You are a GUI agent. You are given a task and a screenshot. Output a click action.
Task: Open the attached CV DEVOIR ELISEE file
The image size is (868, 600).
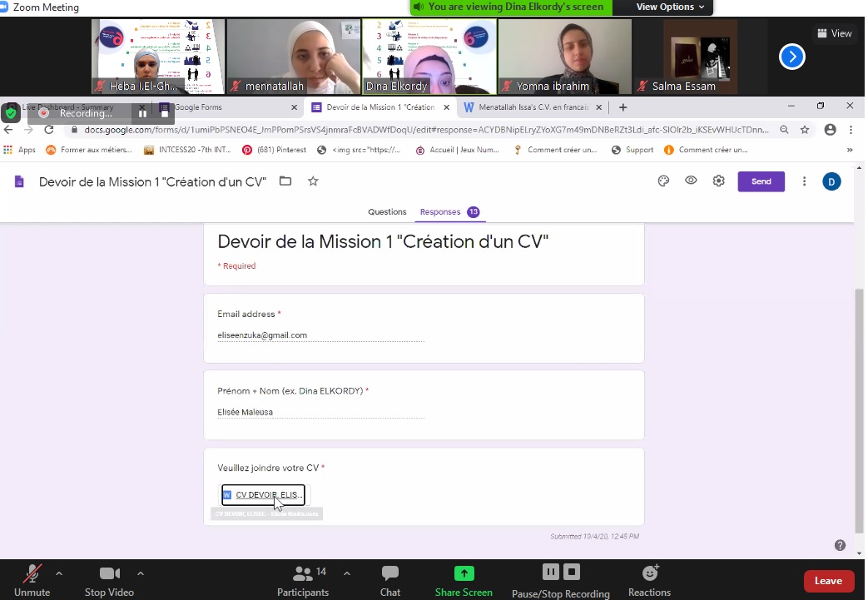[x=263, y=495]
